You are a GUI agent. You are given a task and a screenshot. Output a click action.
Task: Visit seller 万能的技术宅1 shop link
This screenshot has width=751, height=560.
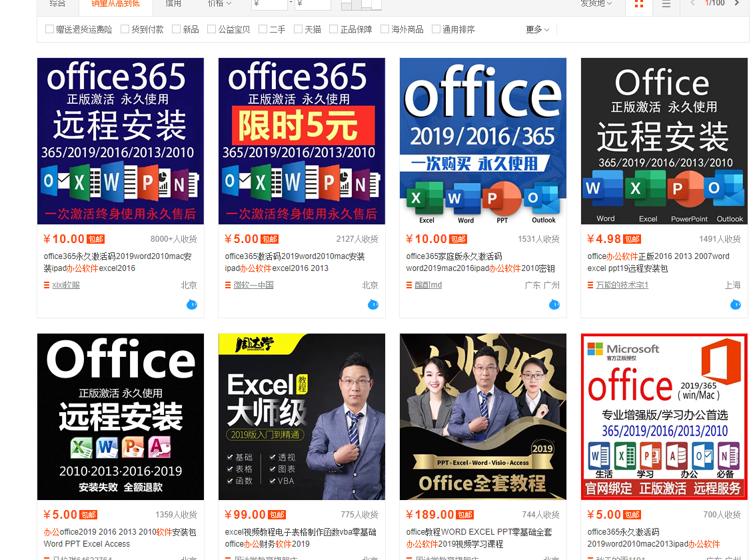(x=622, y=285)
